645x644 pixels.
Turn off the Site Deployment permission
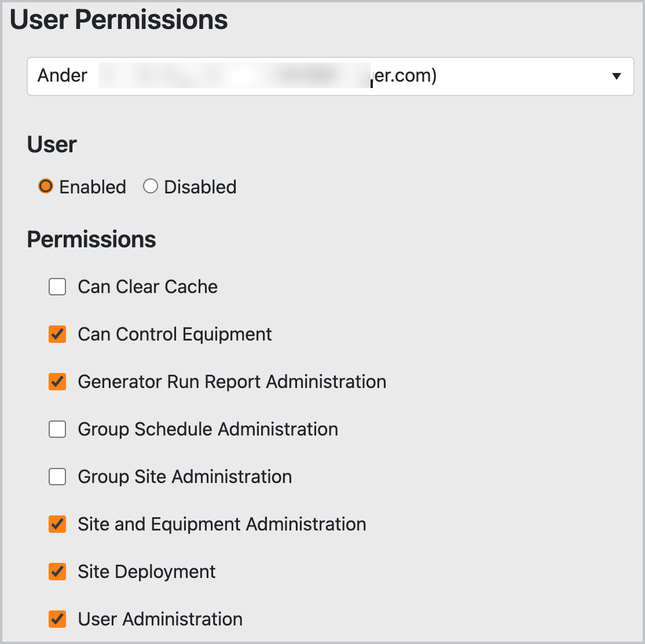coord(57,572)
